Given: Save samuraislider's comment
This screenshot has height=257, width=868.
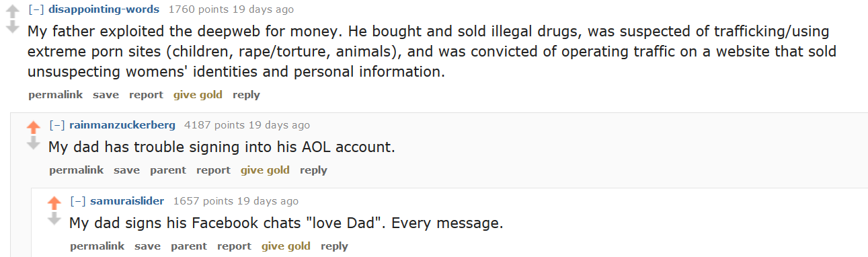Looking at the screenshot, I should tap(147, 246).
